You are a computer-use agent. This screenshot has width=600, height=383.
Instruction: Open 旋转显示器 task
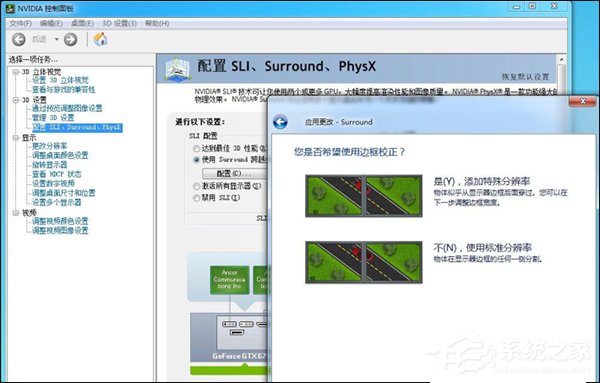tap(49, 165)
